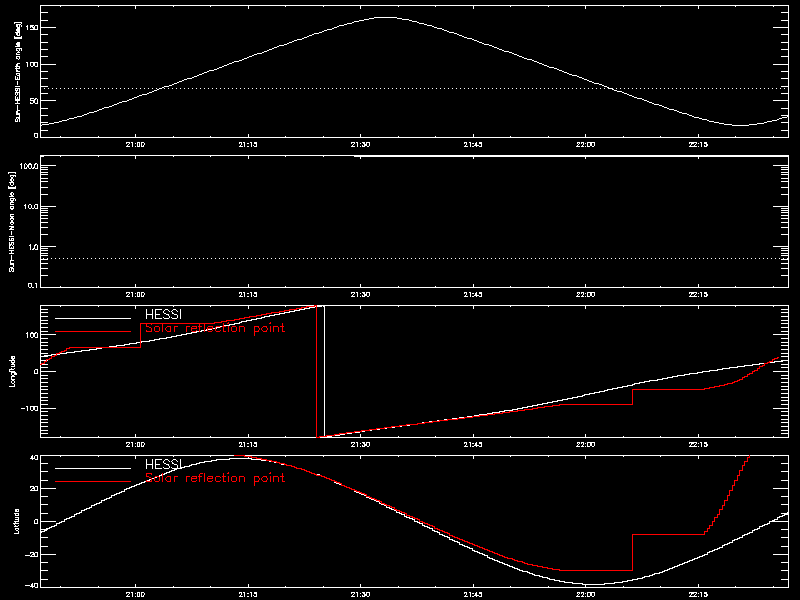Click the 100 value on Longitude axis
800x600 pixels.
[32, 335]
